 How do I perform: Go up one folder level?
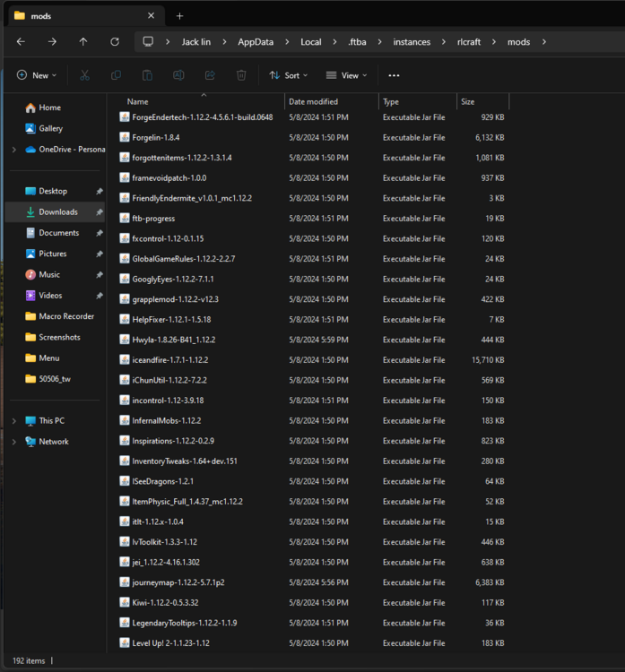(83, 41)
